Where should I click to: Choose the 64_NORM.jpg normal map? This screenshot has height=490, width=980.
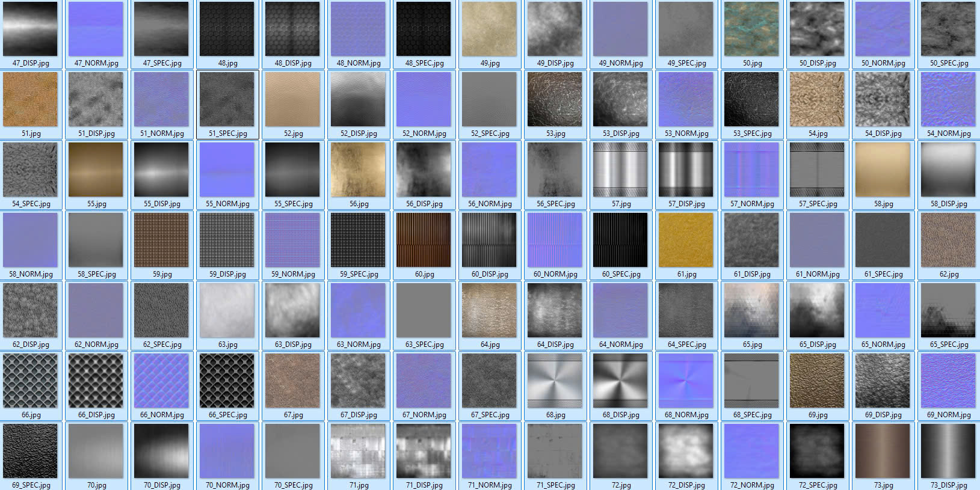coord(620,310)
